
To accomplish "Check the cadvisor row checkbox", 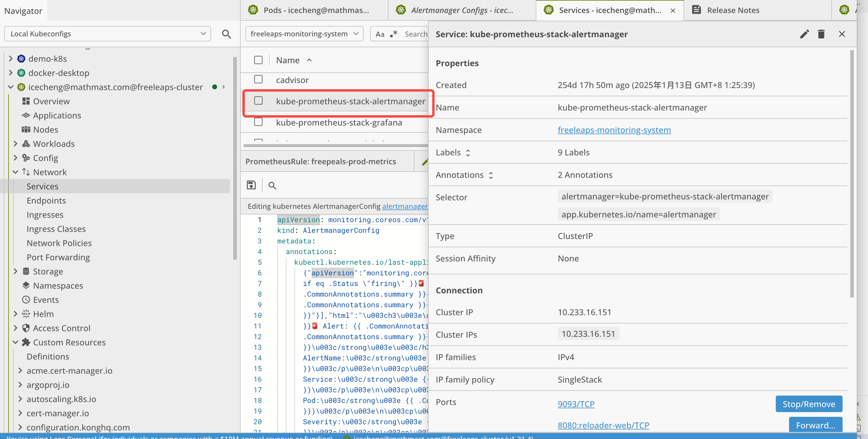I will (258, 79).
